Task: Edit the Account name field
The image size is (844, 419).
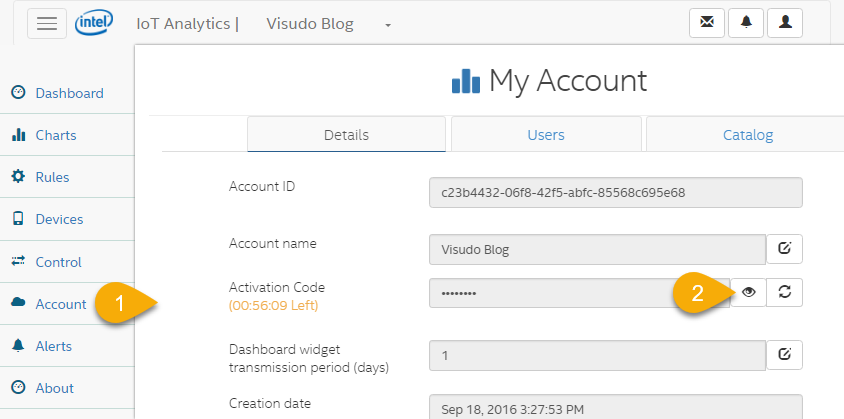Action: point(785,249)
